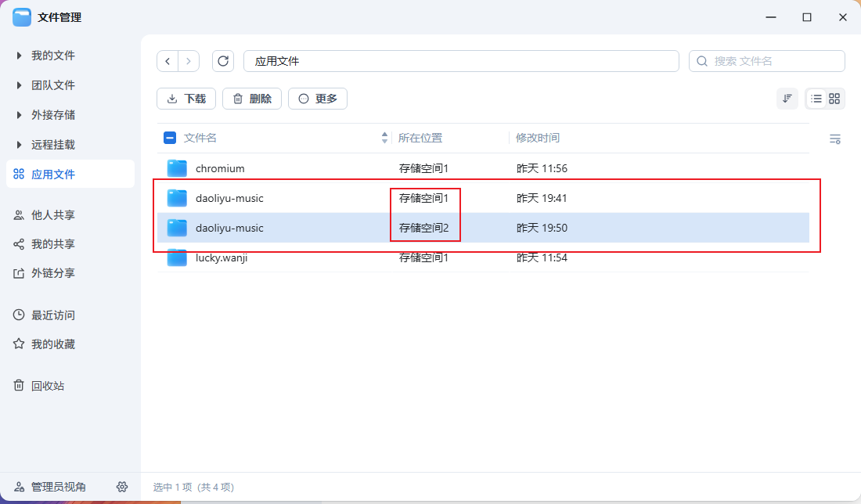
Task: Click the 删除 delete button
Action: [x=252, y=99]
